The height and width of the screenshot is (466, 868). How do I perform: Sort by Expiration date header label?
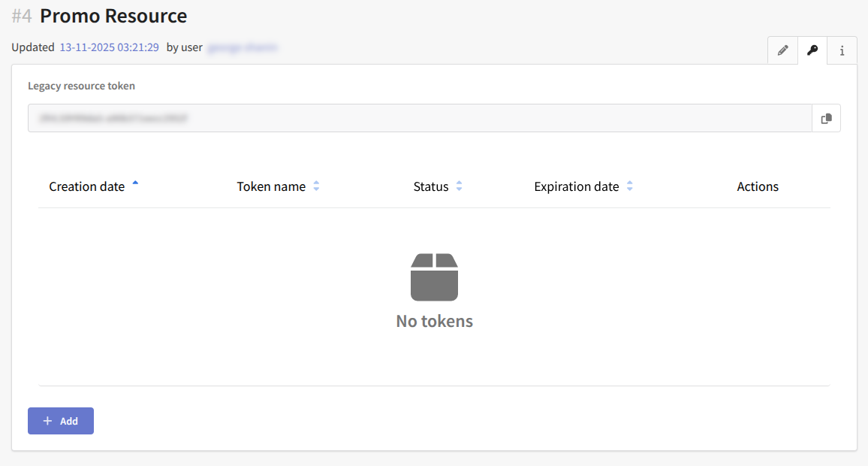click(x=576, y=186)
